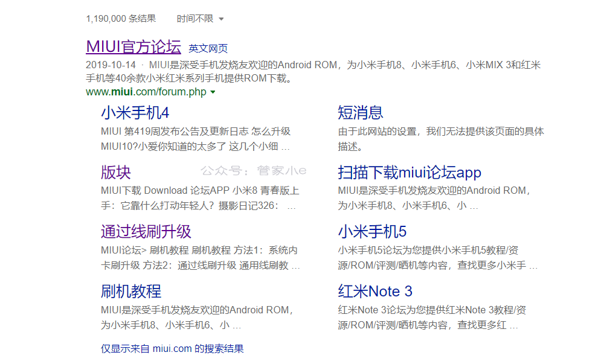Click description text starting MIUI 第419周发布公告
The height and width of the screenshot is (364, 601).
(x=196, y=139)
